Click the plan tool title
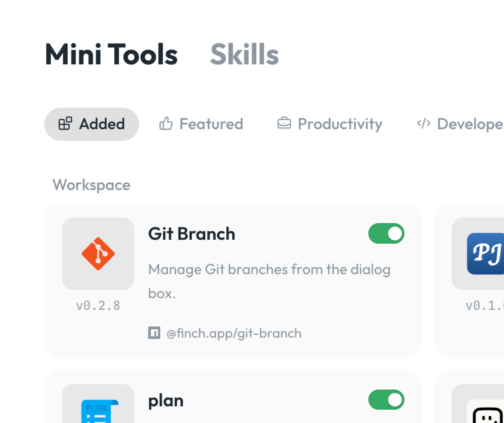The height and width of the screenshot is (423, 504). pos(166,401)
